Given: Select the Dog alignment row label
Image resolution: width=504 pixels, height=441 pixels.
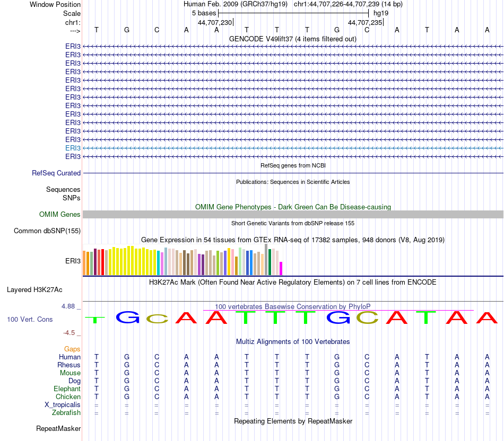Looking at the screenshot, I should click(x=74, y=381).
